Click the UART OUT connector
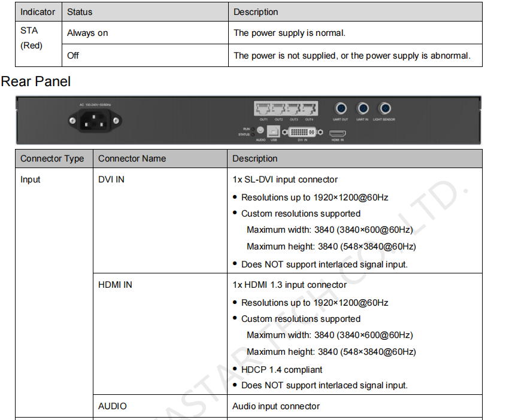This screenshot has width=518, height=420. tap(340, 109)
